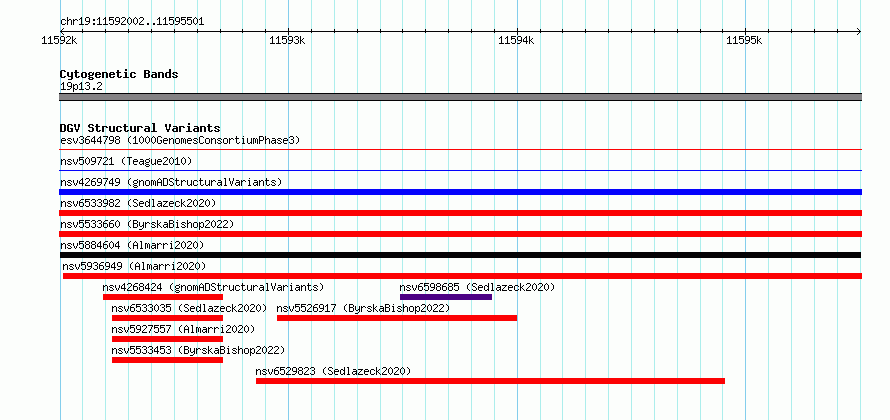Click the chr19:11592002..11595501 coordinates text

132,22
